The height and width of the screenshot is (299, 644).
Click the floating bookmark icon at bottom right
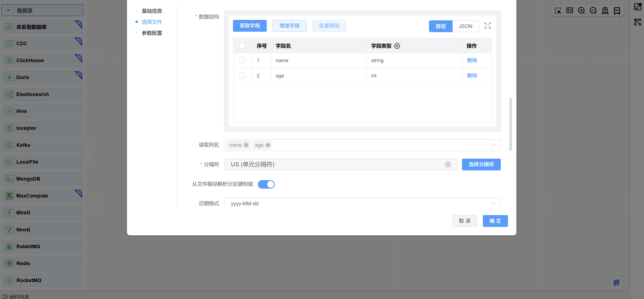pos(616,283)
